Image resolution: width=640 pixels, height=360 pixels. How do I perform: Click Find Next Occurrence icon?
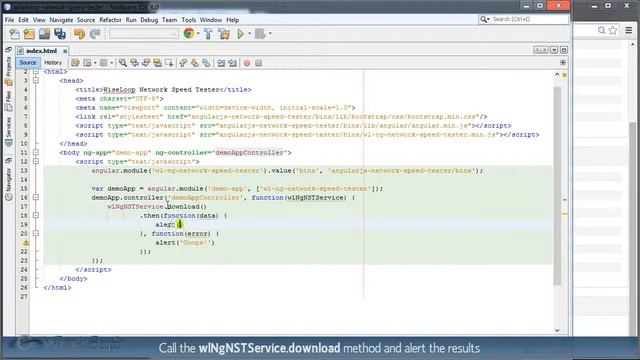145,63
